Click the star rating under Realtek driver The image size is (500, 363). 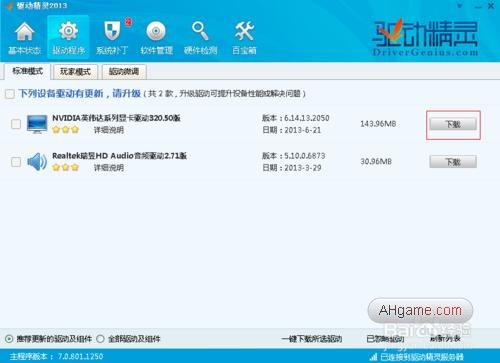tap(65, 167)
